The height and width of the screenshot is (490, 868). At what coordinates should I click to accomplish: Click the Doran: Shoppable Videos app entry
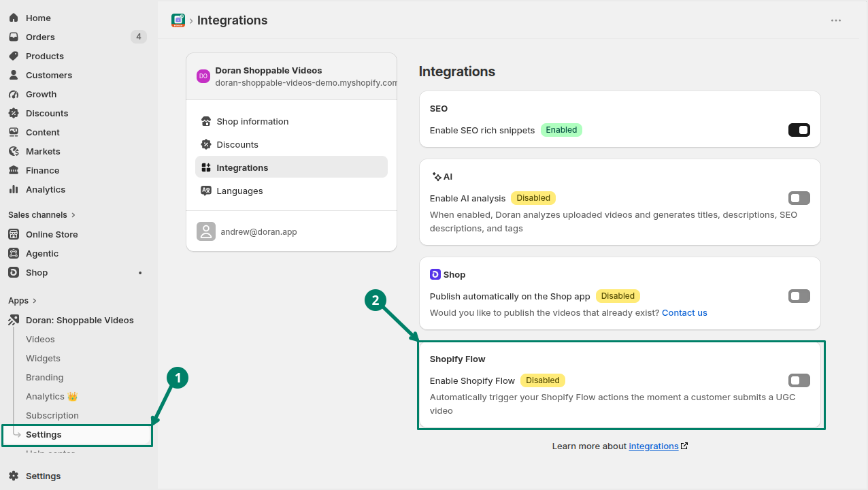[79, 320]
